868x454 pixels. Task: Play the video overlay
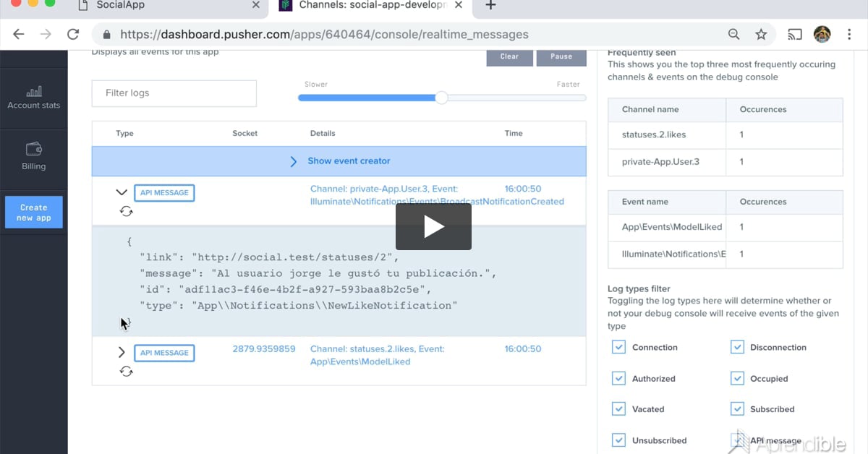click(x=433, y=226)
